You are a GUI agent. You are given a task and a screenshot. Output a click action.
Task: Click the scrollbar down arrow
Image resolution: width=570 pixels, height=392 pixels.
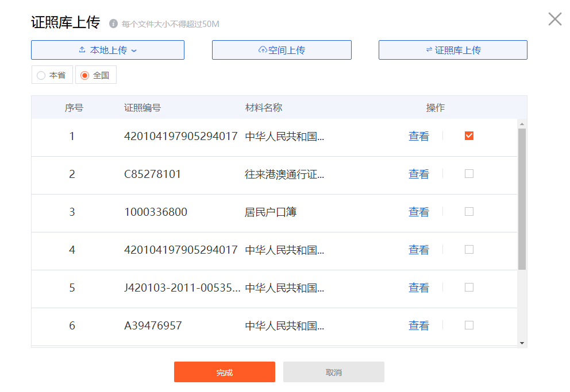tap(522, 343)
